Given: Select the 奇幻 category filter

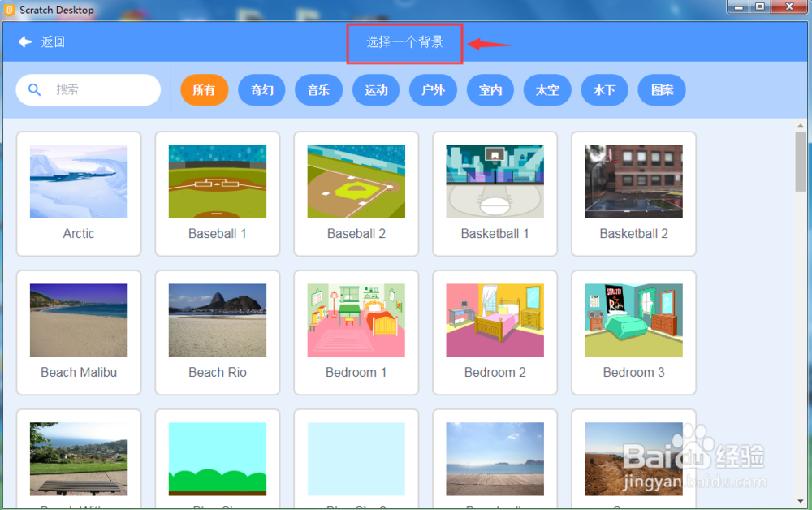Looking at the screenshot, I should point(261,90).
